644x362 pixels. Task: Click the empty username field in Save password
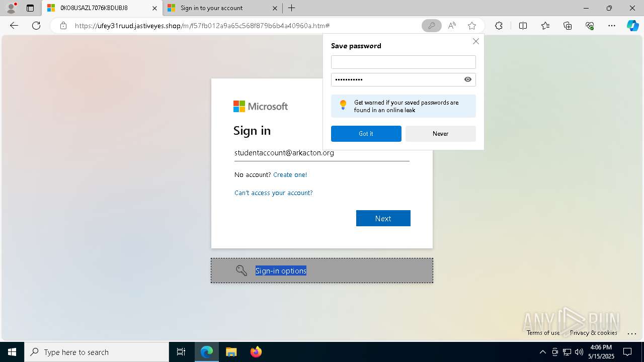click(404, 62)
